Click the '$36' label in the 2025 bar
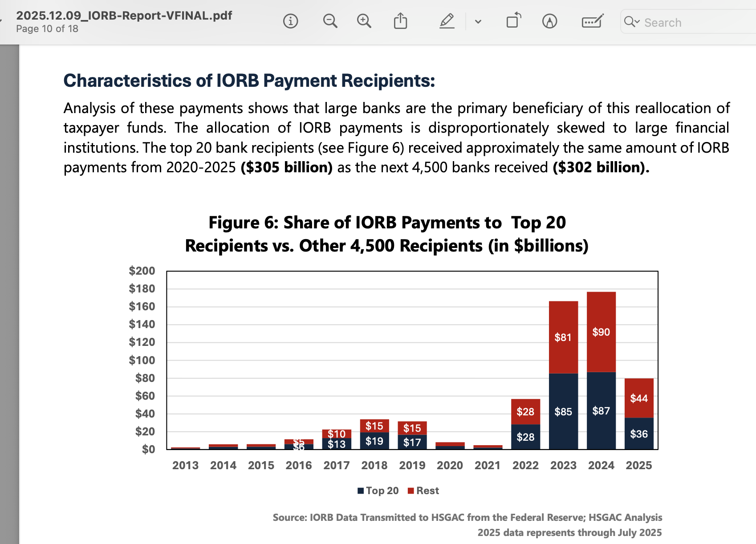The image size is (756, 544). pos(639,434)
